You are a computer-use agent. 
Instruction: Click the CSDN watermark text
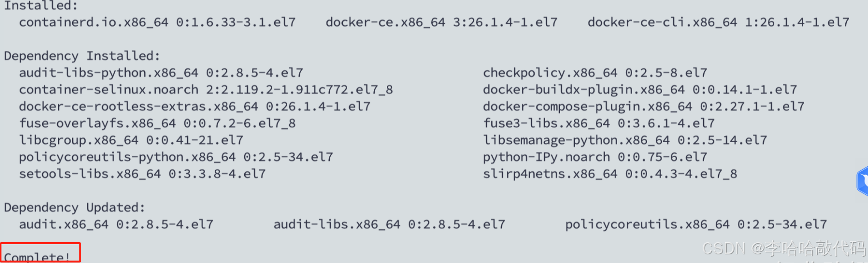[784, 248]
